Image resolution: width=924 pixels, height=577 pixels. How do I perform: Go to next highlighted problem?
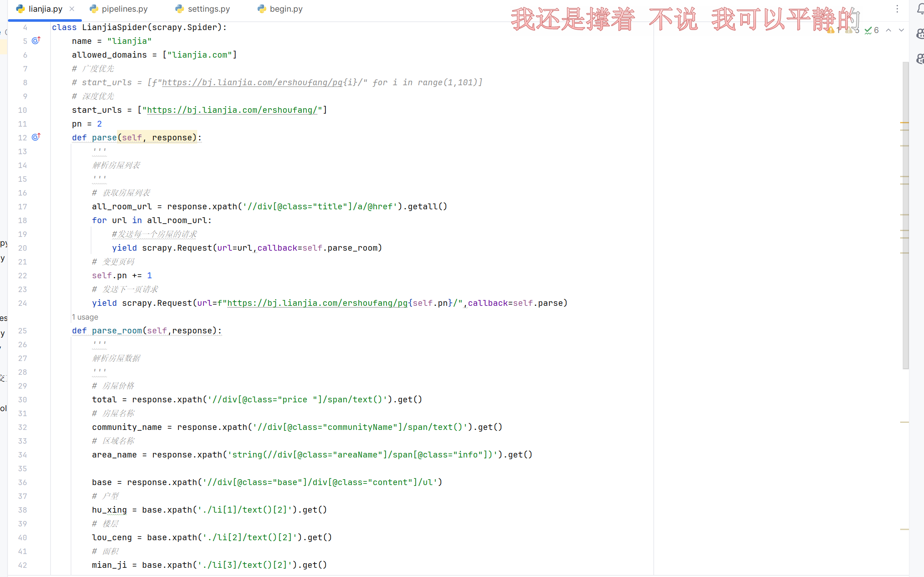[901, 30]
